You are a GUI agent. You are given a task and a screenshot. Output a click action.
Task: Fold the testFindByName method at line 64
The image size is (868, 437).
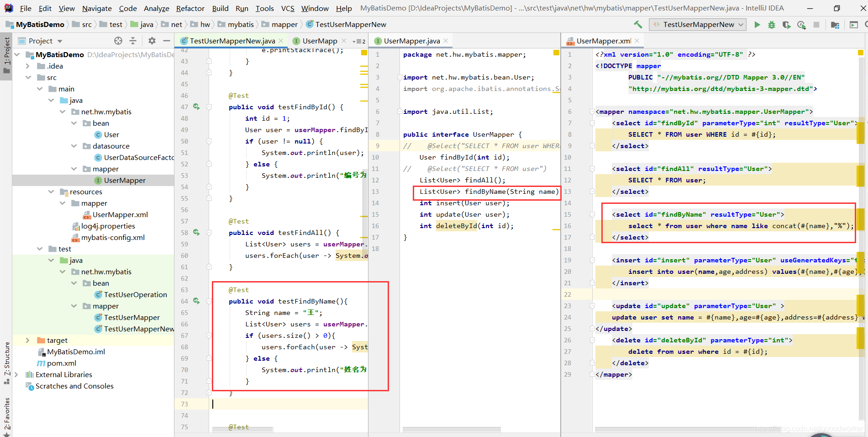pos(209,301)
